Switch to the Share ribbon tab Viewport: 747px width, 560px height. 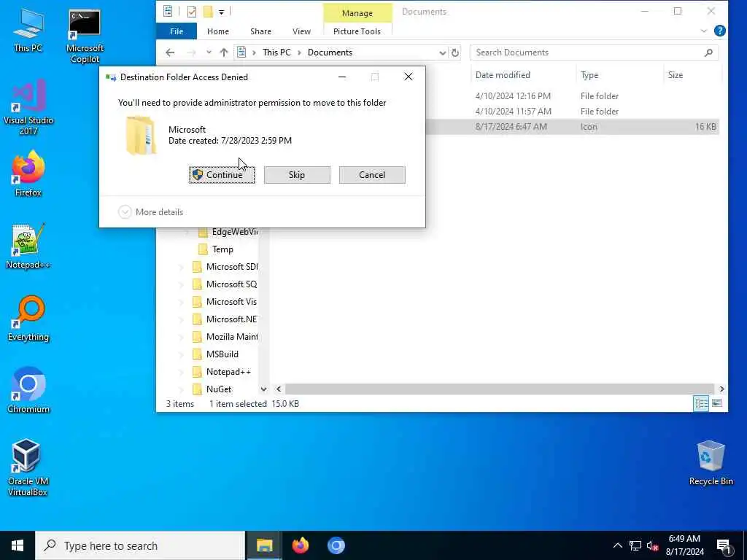(x=260, y=31)
